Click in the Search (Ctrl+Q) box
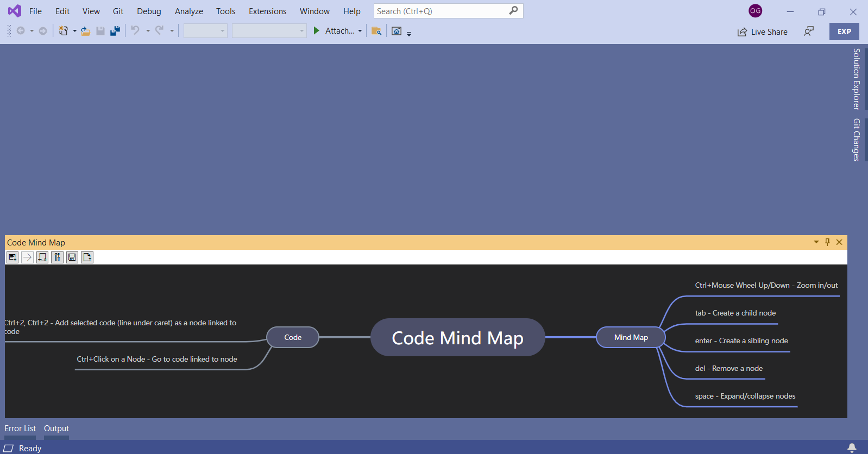 (441, 11)
